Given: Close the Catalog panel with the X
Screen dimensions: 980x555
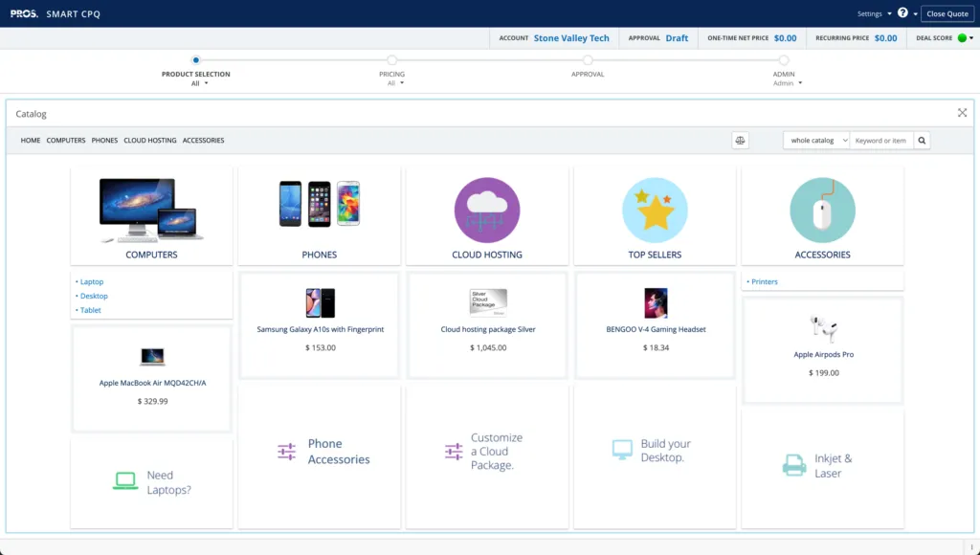Looking at the screenshot, I should (x=962, y=113).
